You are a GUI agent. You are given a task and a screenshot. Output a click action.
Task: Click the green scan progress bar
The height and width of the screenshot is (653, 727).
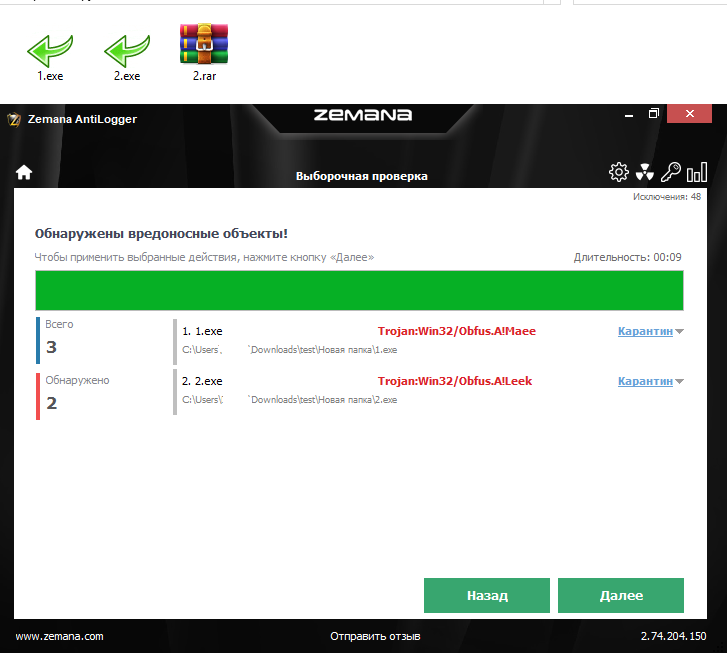pos(359,291)
